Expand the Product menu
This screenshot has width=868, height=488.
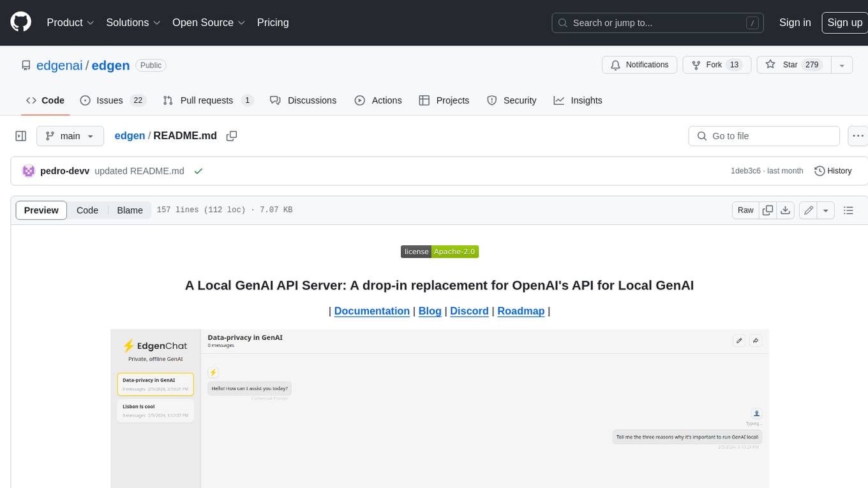click(70, 22)
